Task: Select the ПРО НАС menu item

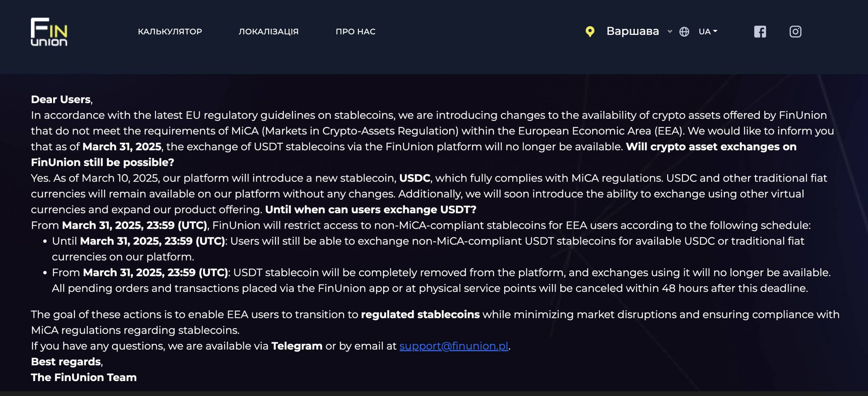Action: tap(356, 32)
